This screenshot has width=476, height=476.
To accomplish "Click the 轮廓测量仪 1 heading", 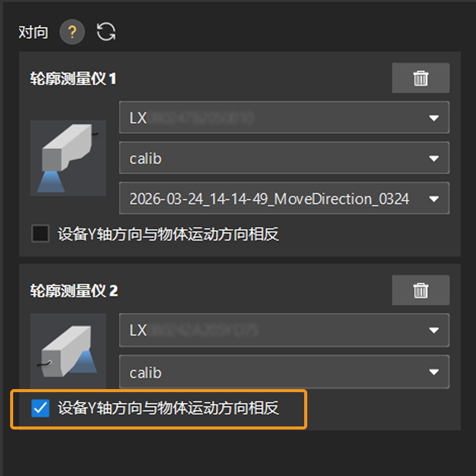I will click(x=73, y=79).
